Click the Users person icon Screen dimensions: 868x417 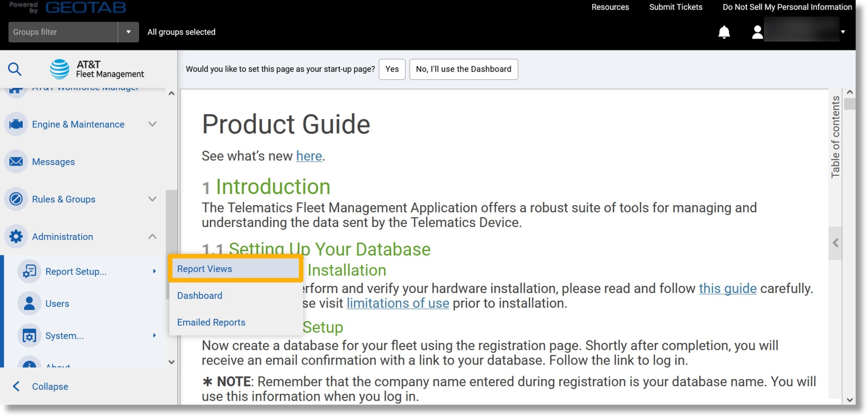point(29,303)
